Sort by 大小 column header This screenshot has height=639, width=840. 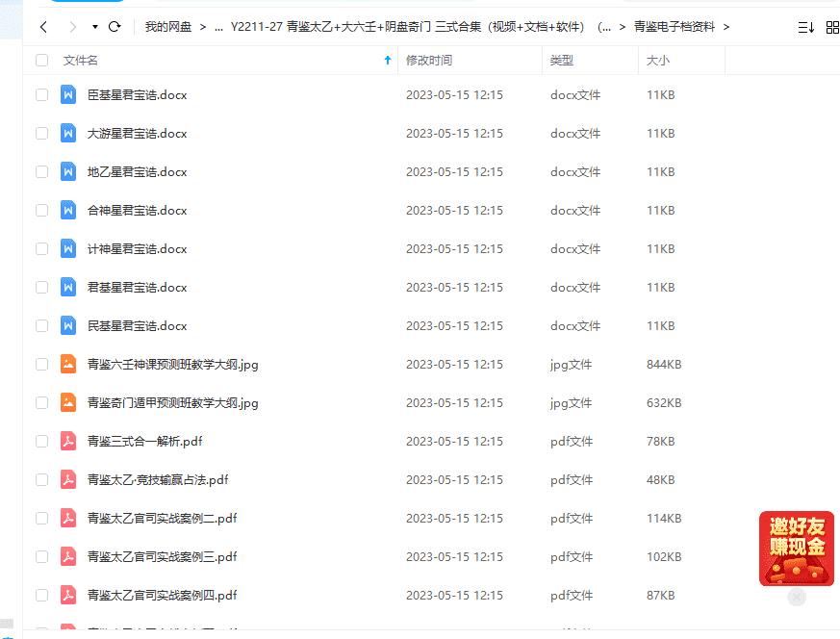(658, 61)
